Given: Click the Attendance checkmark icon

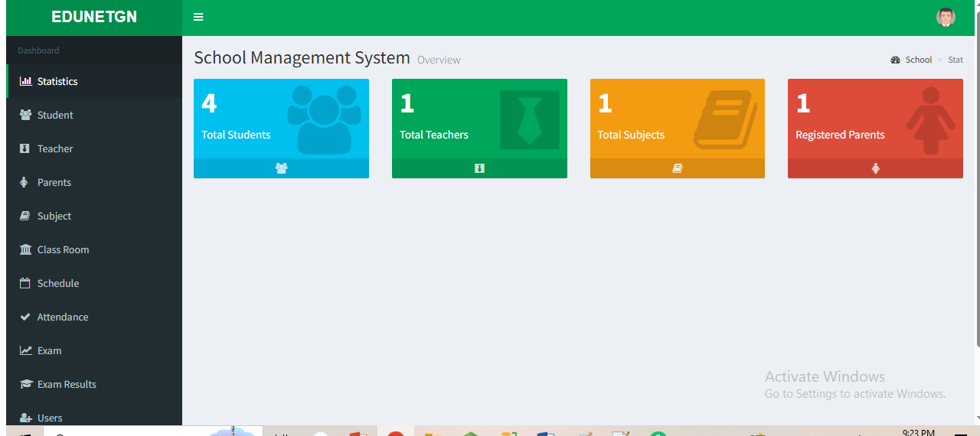Looking at the screenshot, I should (x=25, y=317).
